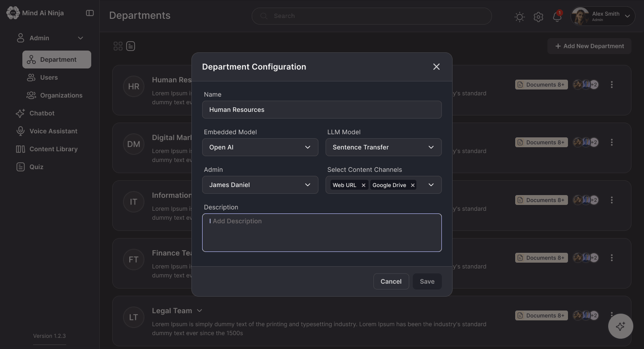The width and height of the screenshot is (644, 349).
Task: Click the Departments page title
Action: [x=140, y=16]
